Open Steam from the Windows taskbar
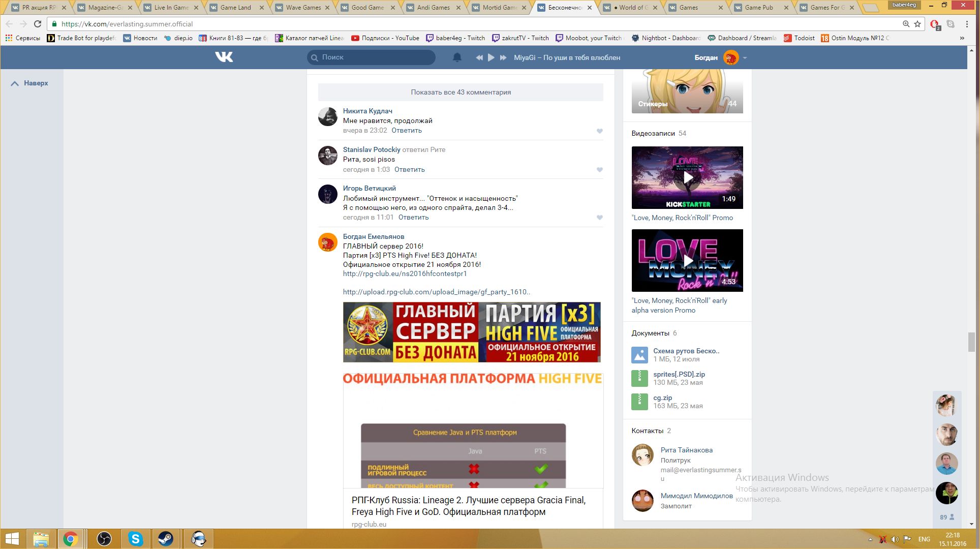Screen dimensions: 980x549 tap(166, 539)
